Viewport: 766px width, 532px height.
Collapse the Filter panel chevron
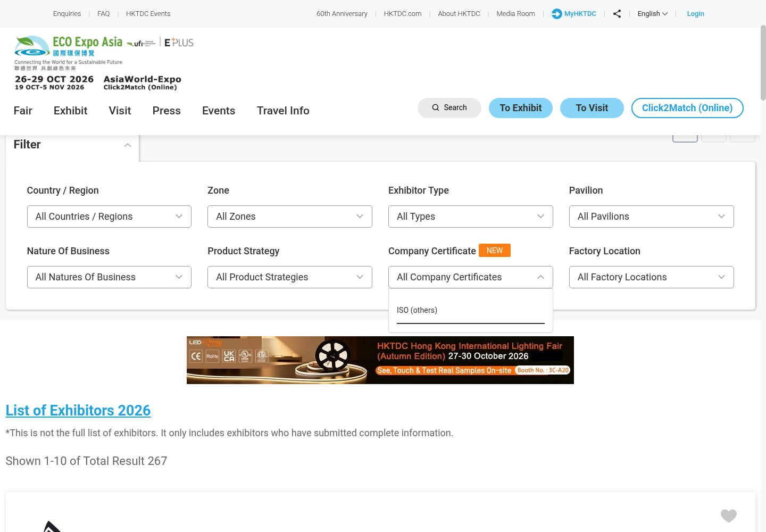point(128,145)
